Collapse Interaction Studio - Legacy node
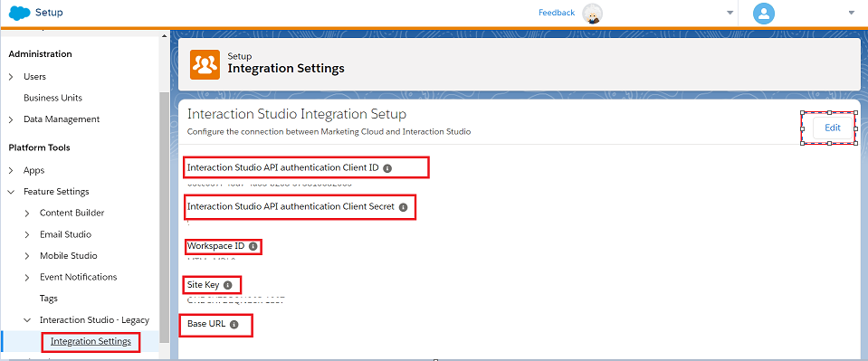Viewport: 868px width, 361px height. pyautogui.click(x=27, y=320)
